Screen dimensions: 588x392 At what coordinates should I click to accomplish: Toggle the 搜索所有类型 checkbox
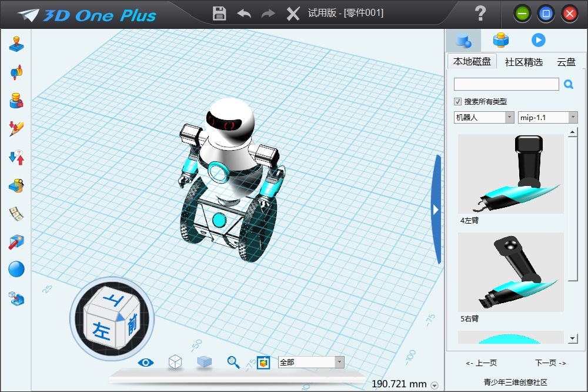457,101
